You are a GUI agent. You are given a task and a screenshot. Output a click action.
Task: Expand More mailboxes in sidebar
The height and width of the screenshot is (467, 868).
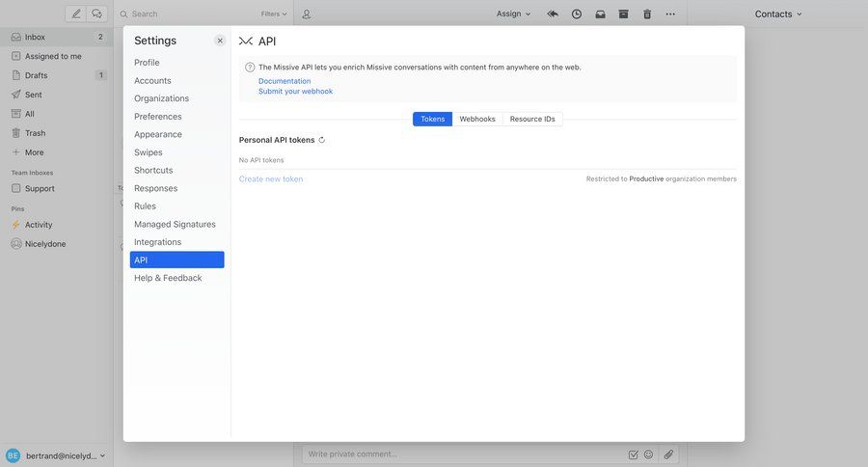57,152
